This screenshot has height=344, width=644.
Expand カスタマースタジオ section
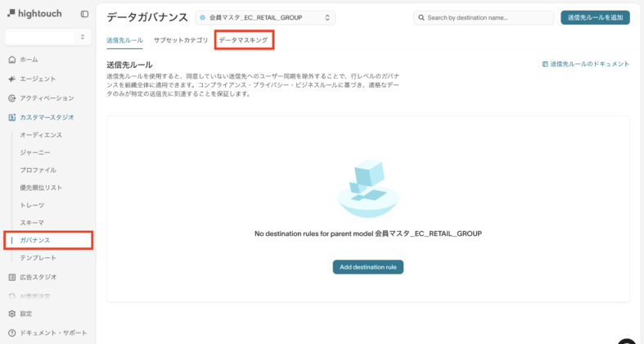click(x=47, y=118)
